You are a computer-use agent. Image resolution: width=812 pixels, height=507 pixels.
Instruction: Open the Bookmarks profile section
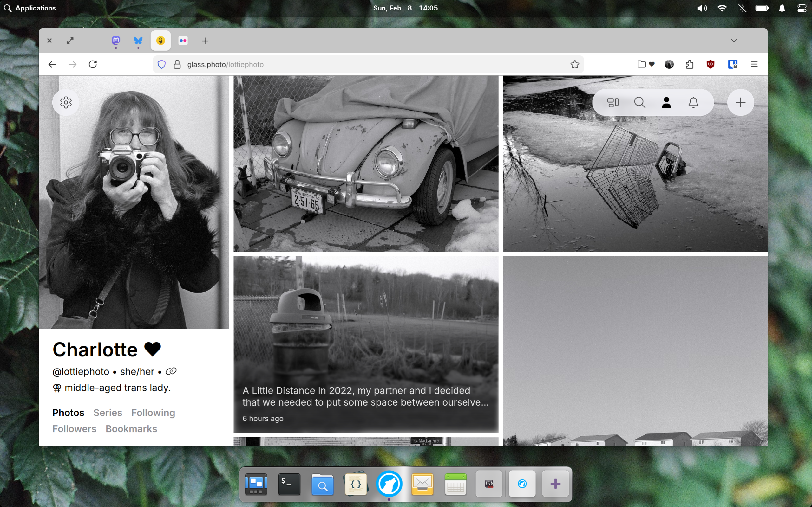131,428
